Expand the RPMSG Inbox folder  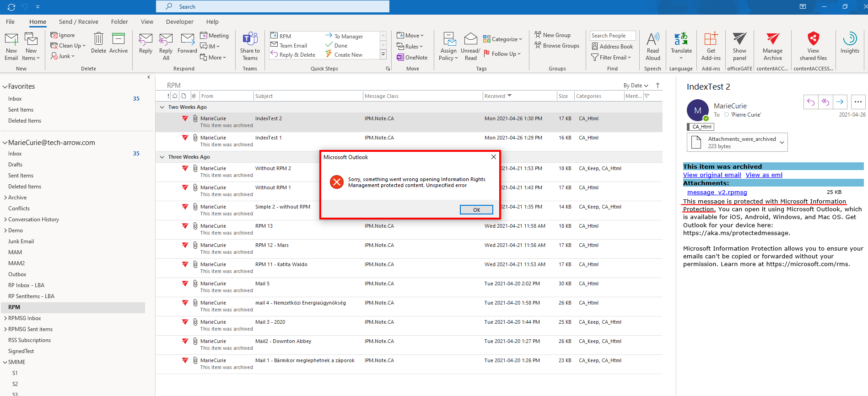coord(5,318)
